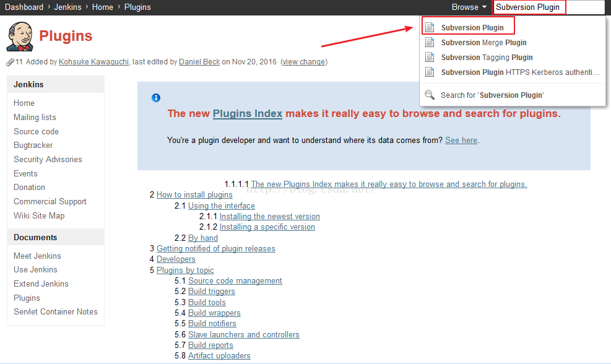Jump to Plugins by topic section
Screen dimensions: 611x364
point(185,270)
